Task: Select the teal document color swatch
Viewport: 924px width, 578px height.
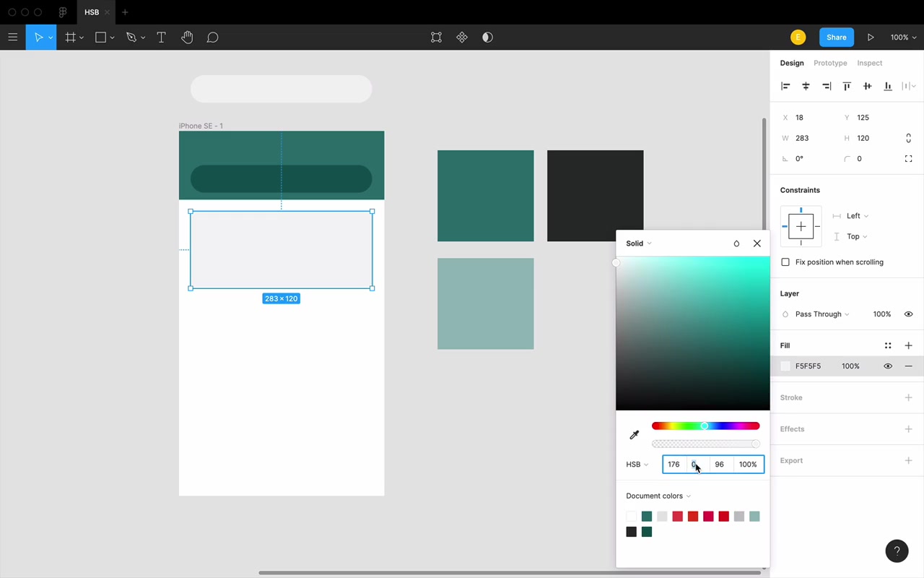Action: (647, 516)
